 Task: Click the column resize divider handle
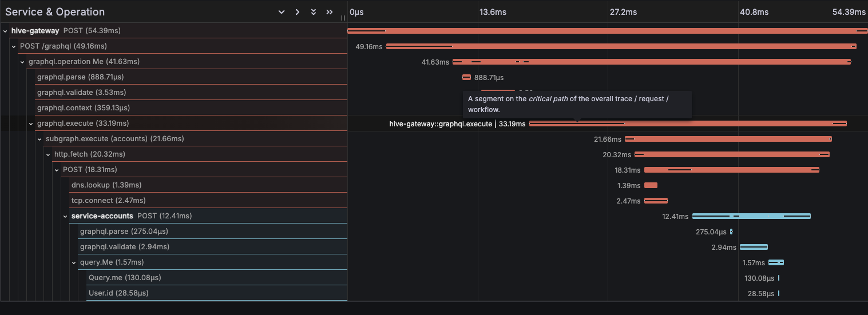343,18
